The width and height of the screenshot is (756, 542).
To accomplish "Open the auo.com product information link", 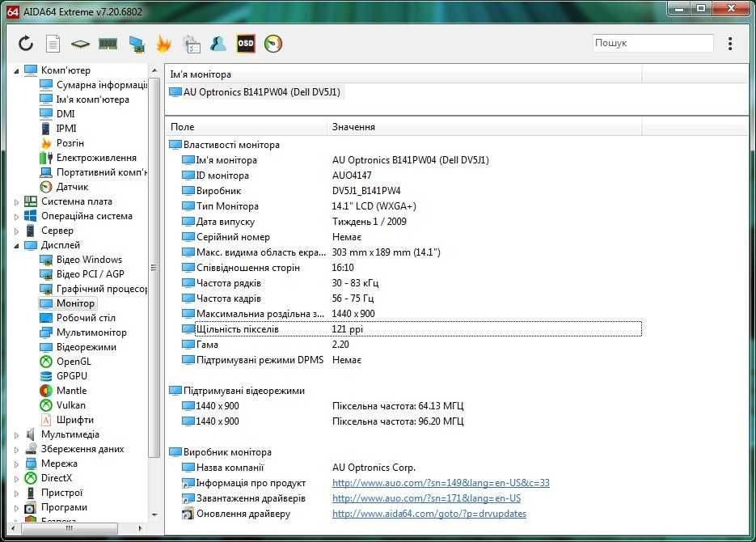I will pos(441,483).
